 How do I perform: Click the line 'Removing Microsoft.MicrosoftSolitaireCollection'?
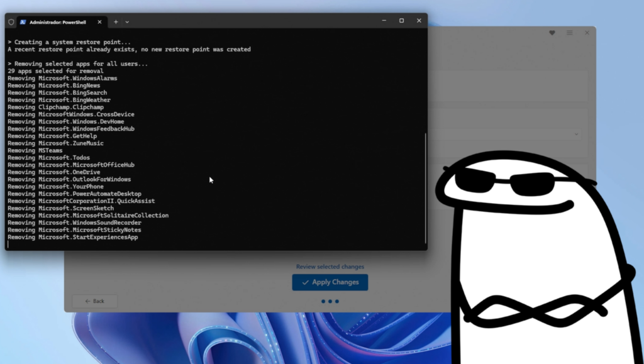pos(88,216)
